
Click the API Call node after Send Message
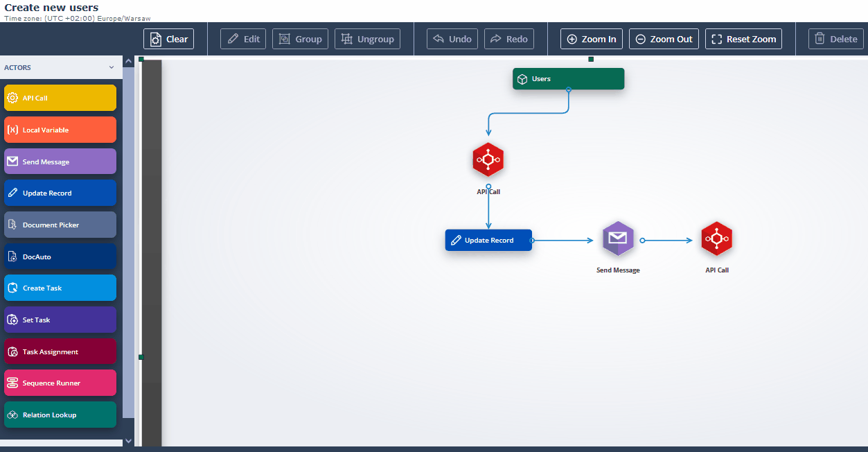tap(717, 239)
